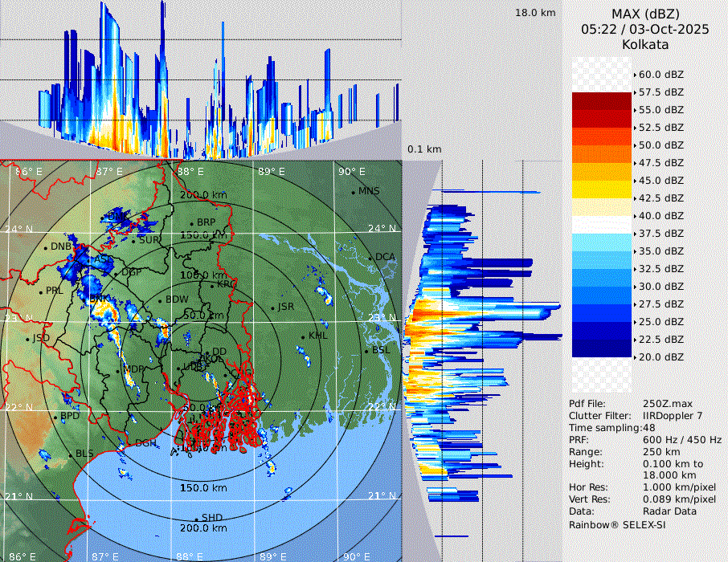Click the BDW station label
728x562 pixels.
point(176,299)
